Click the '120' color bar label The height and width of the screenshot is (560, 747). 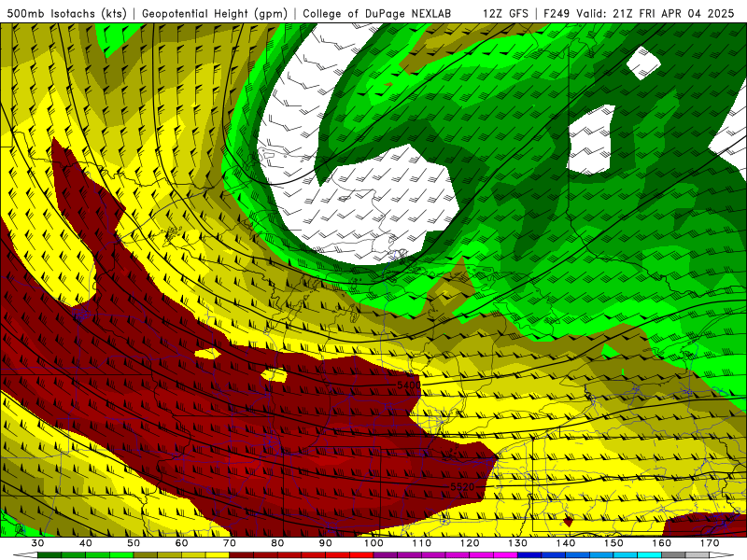pyautogui.click(x=470, y=543)
